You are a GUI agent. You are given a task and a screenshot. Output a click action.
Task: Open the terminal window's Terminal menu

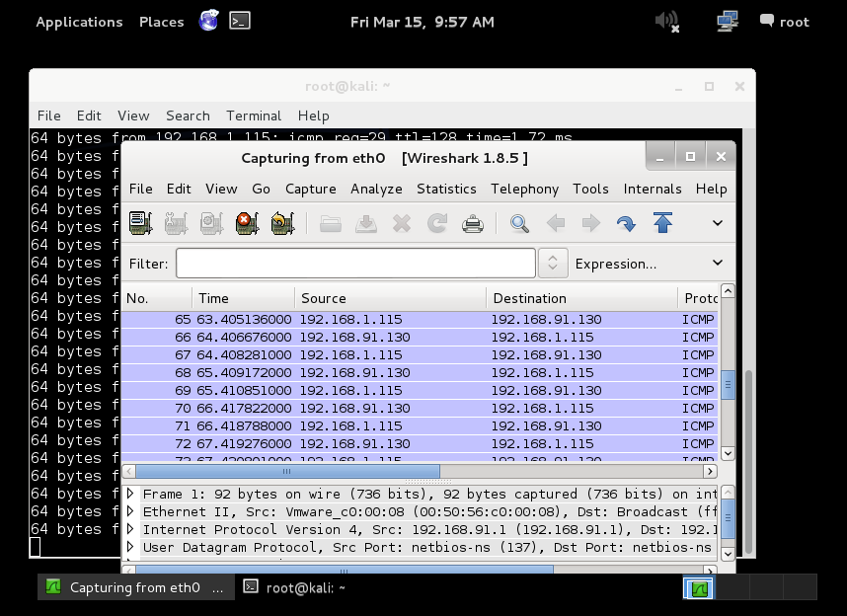[254, 115]
